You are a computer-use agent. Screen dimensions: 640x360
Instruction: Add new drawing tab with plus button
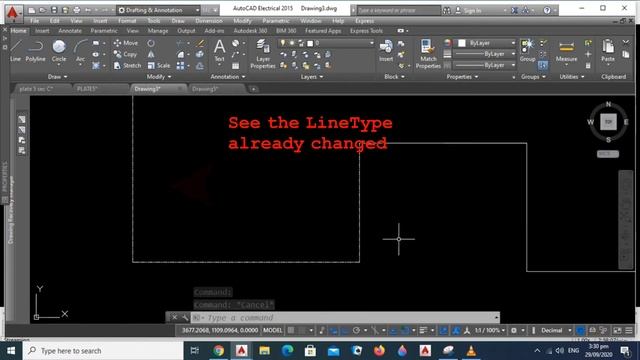(x=253, y=89)
